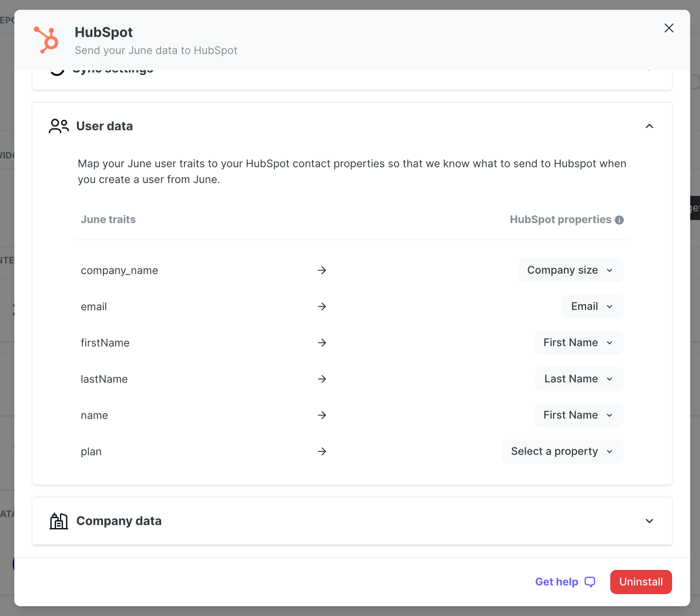The height and width of the screenshot is (616, 700).
Task: Click the red Uninstall button
Action: pos(641,582)
